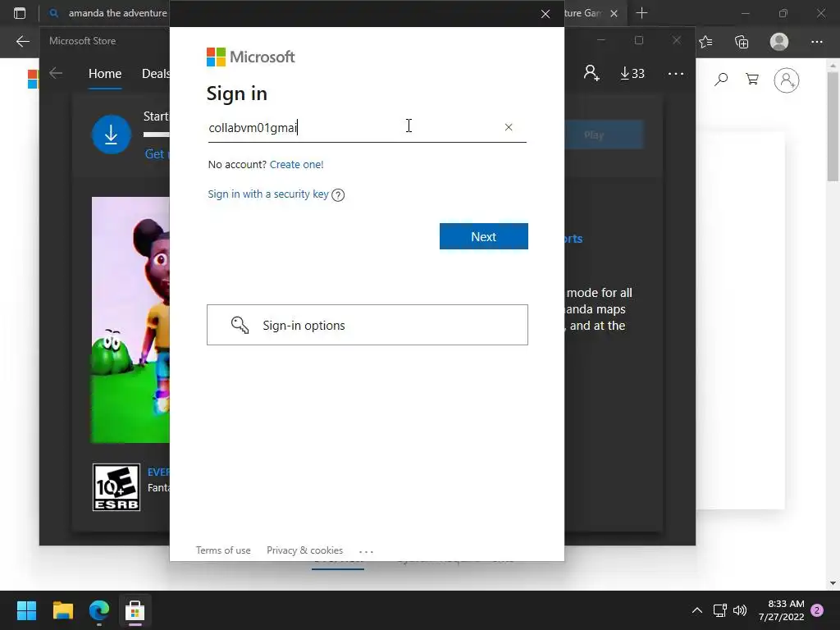Open the shopping cart on the web page
Image resolution: width=840 pixels, height=630 pixels.
click(752, 80)
